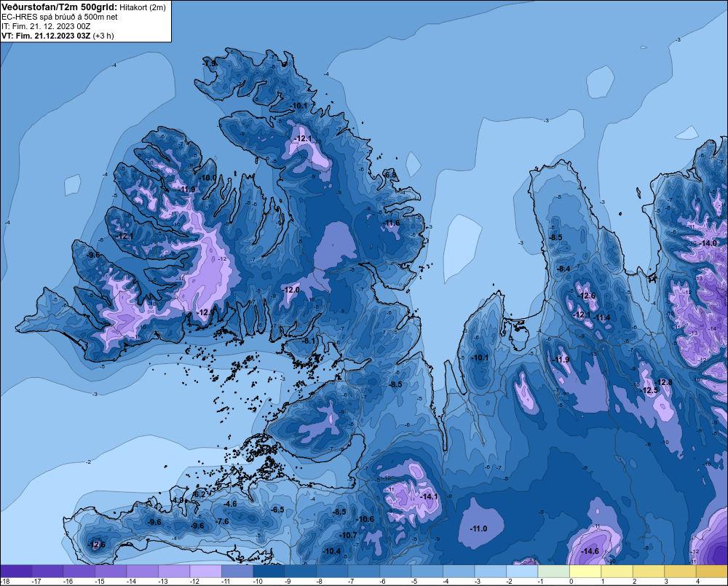Pick the legend swatch right of the 4 label
Image resolution: width=728 pixels, height=586 pixels.
712,571
